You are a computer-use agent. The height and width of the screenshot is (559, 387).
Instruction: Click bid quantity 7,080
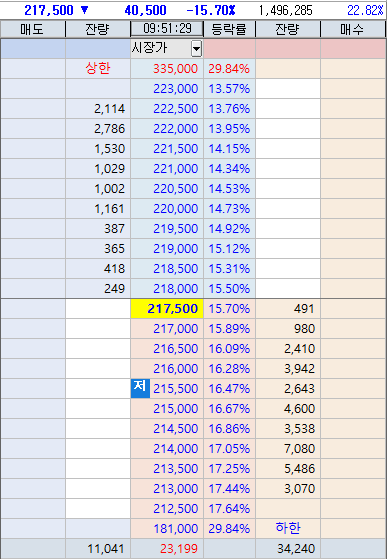299,448
